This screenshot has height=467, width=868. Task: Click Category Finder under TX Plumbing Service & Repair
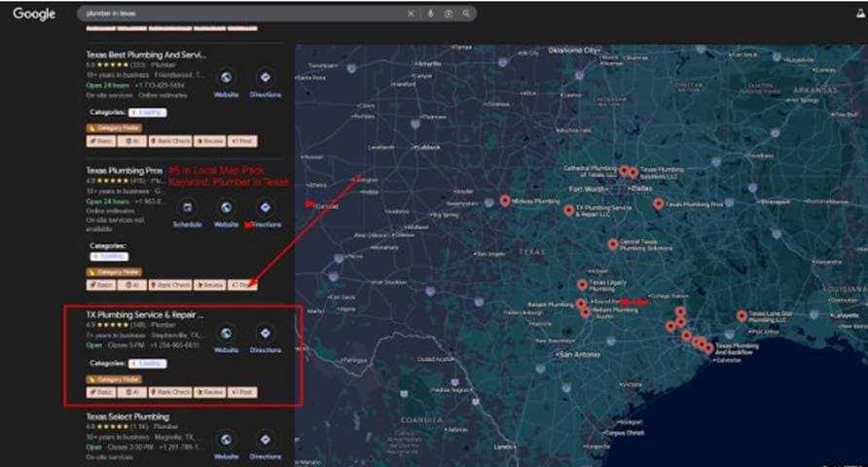114,379
